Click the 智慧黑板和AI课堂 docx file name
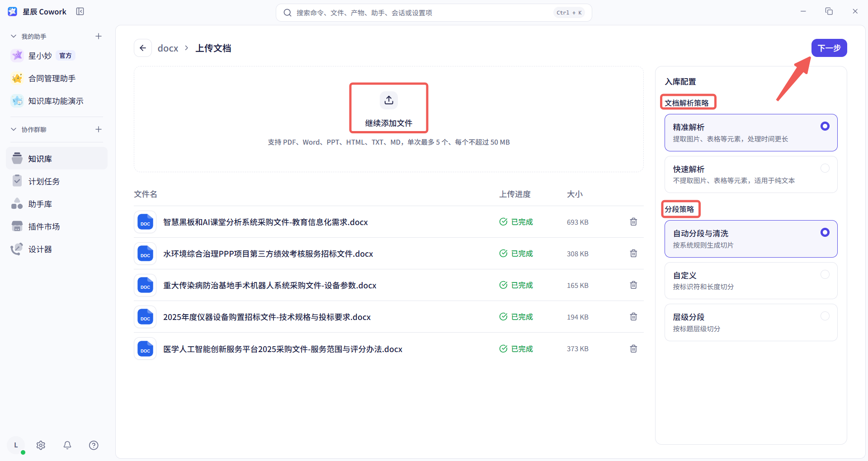 265,222
